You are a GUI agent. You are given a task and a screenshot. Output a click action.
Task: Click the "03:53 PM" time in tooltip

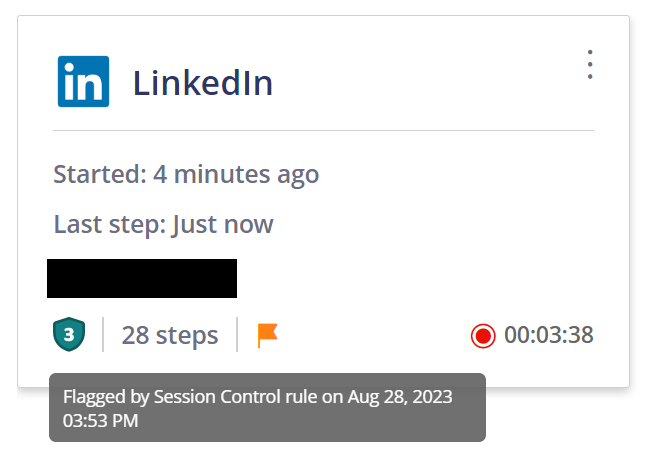[100, 421]
